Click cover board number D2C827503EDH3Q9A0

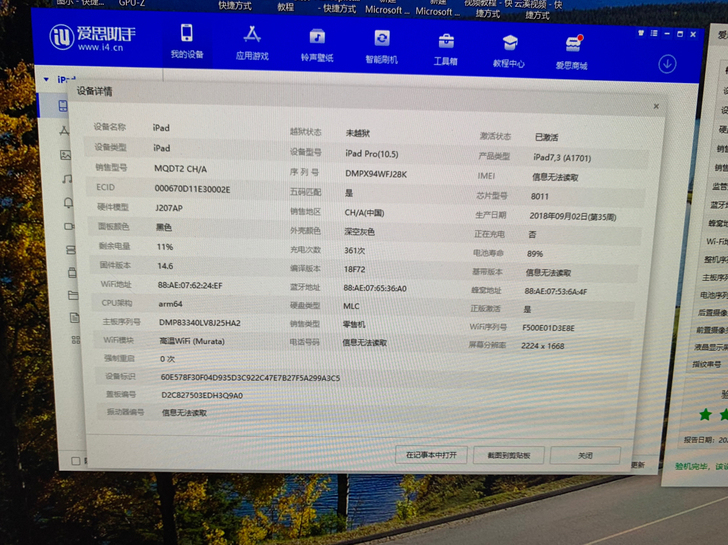tap(202, 395)
